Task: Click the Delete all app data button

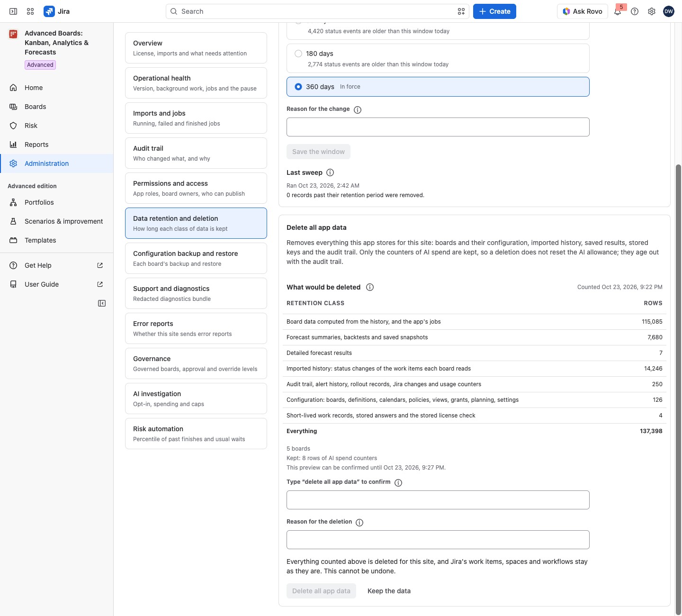Action: (x=321, y=591)
